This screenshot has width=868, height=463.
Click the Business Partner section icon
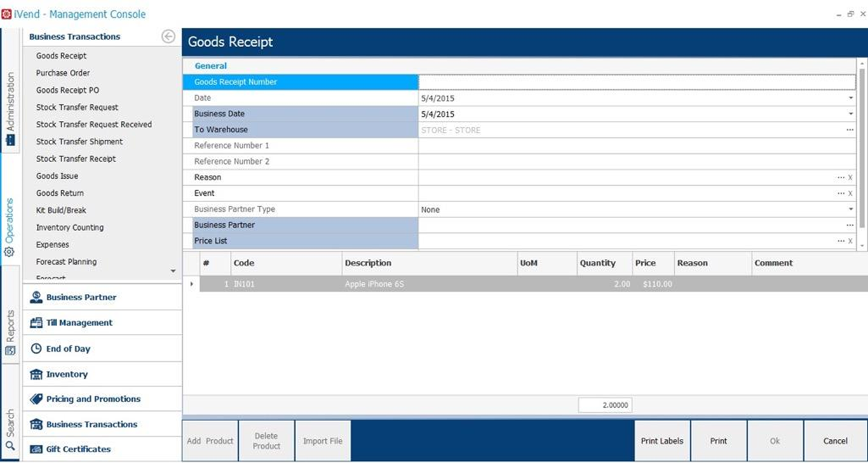[x=36, y=297]
